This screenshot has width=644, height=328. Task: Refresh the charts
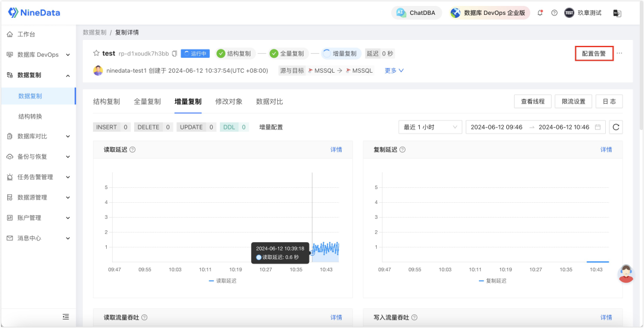pos(615,127)
